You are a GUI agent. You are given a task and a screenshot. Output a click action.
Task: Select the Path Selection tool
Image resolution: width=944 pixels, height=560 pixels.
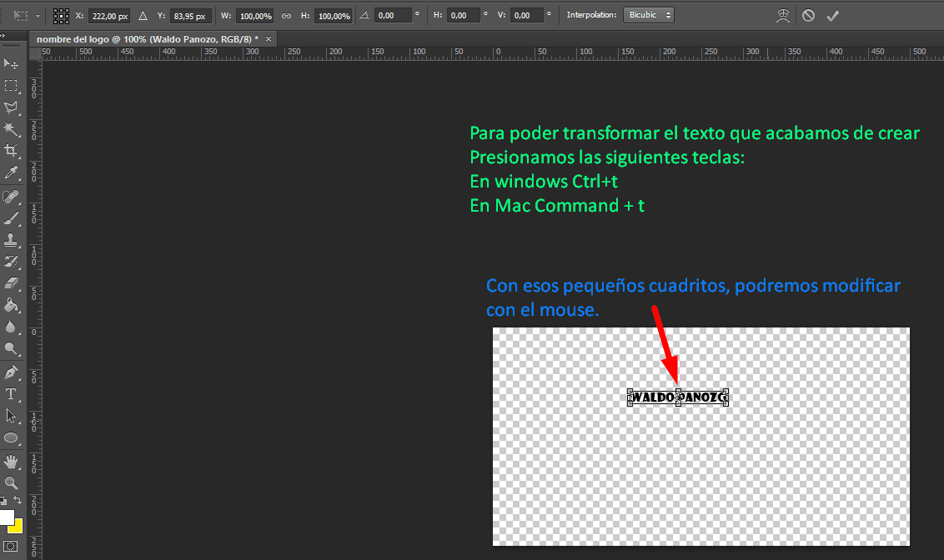[x=11, y=416]
